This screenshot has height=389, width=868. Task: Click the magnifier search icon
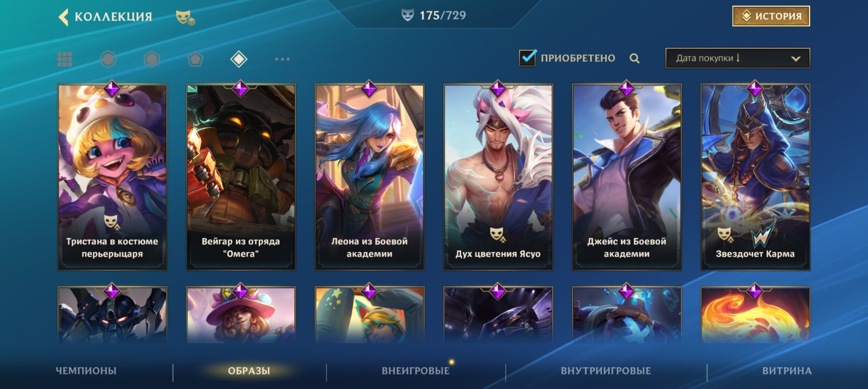[634, 58]
